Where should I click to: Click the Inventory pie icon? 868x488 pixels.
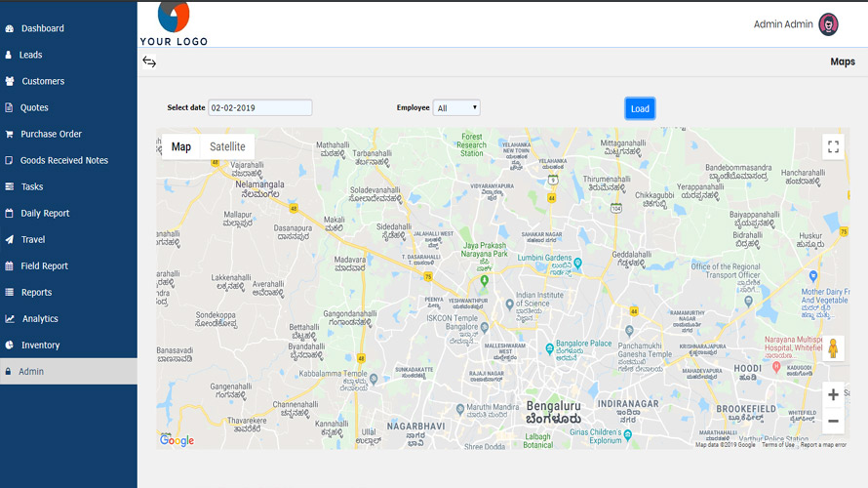pyautogui.click(x=10, y=345)
